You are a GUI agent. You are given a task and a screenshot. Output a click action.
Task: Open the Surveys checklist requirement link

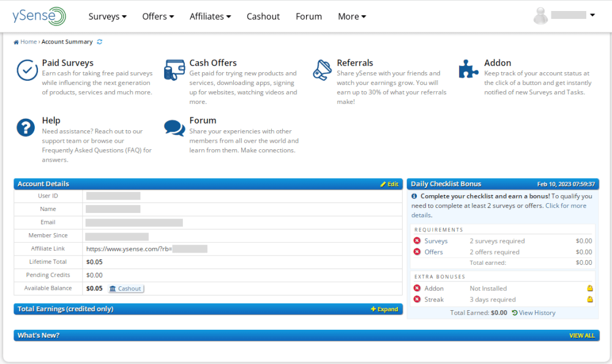coord(436,241)
